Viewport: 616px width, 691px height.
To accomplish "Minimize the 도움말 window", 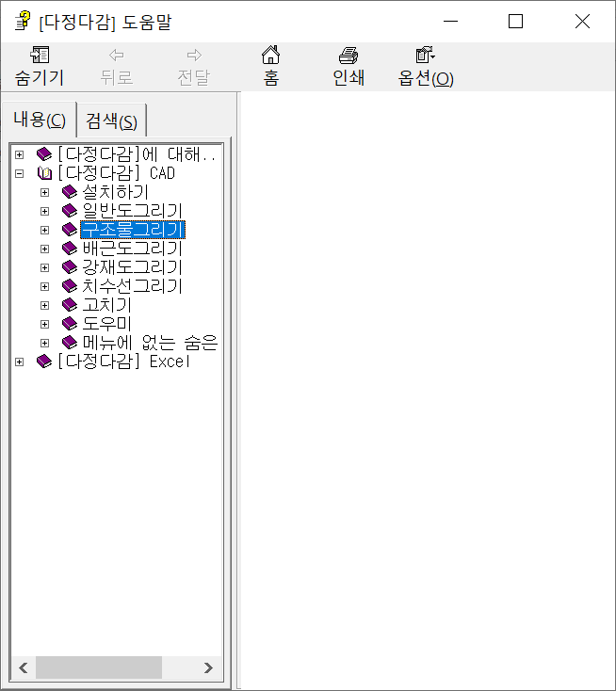I will [450, 21].
